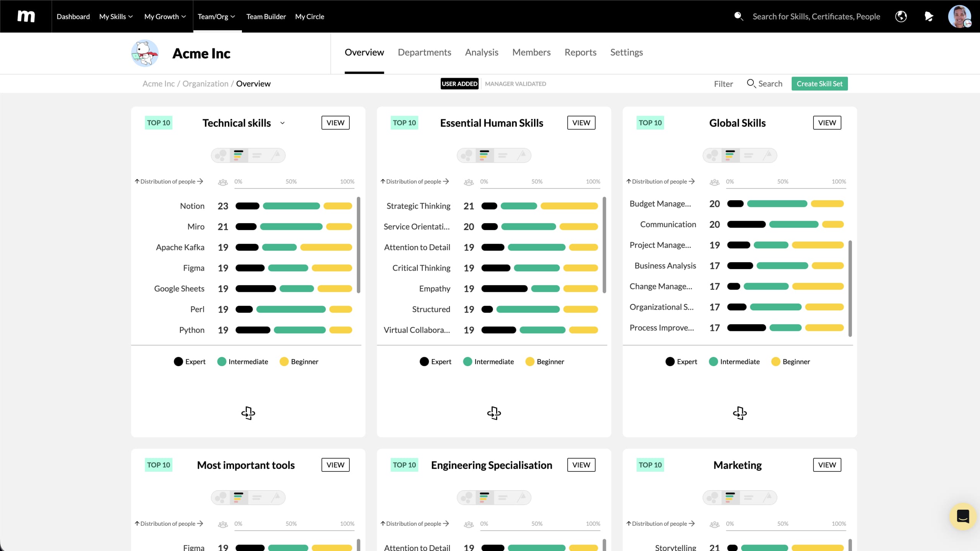Open the My Skills dropdown menu

click(116, 16)
